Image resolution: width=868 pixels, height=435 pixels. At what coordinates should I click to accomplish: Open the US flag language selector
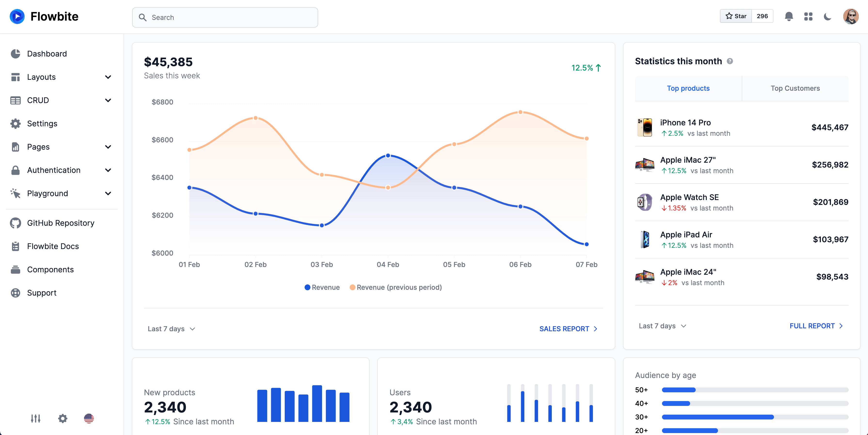89,419
